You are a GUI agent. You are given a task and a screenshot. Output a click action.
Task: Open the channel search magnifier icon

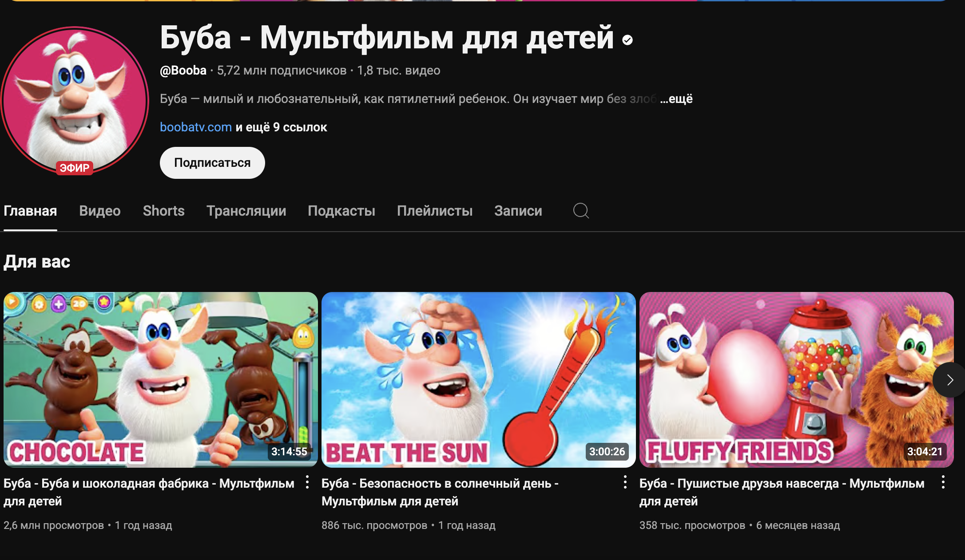click(x=581, y=211)
